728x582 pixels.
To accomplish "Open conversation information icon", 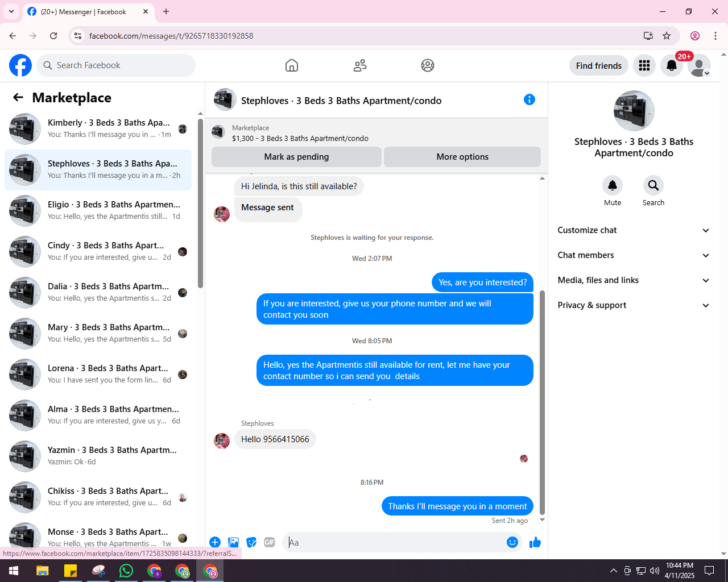I will pos(530,100).
